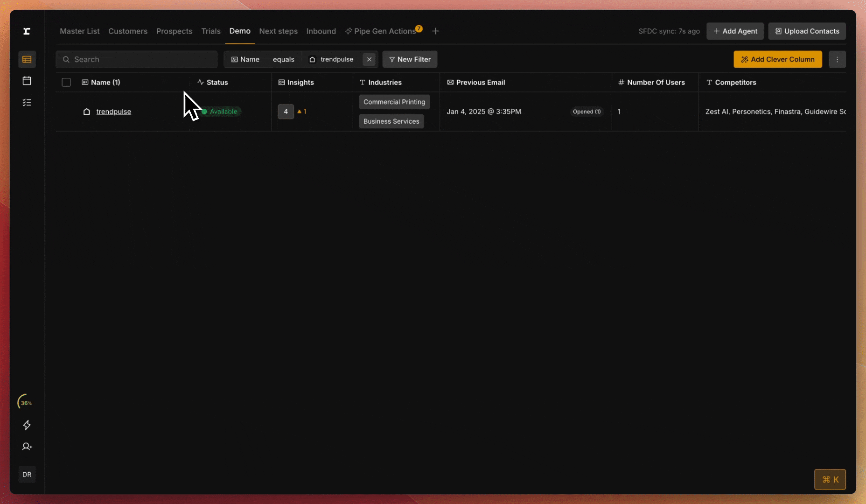Open the table view sidebar icon
This screenshot has height=504, width=866.
click(27, 59)
